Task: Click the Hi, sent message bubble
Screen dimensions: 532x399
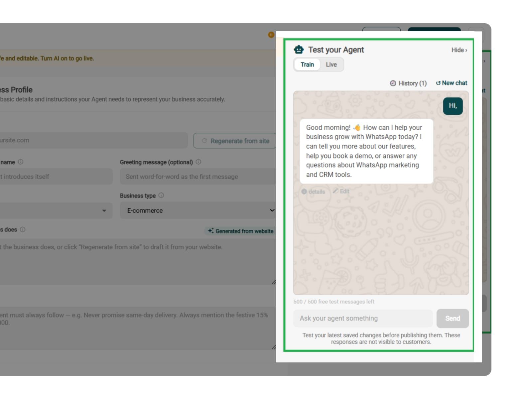Action: click(x=453, y=106)
